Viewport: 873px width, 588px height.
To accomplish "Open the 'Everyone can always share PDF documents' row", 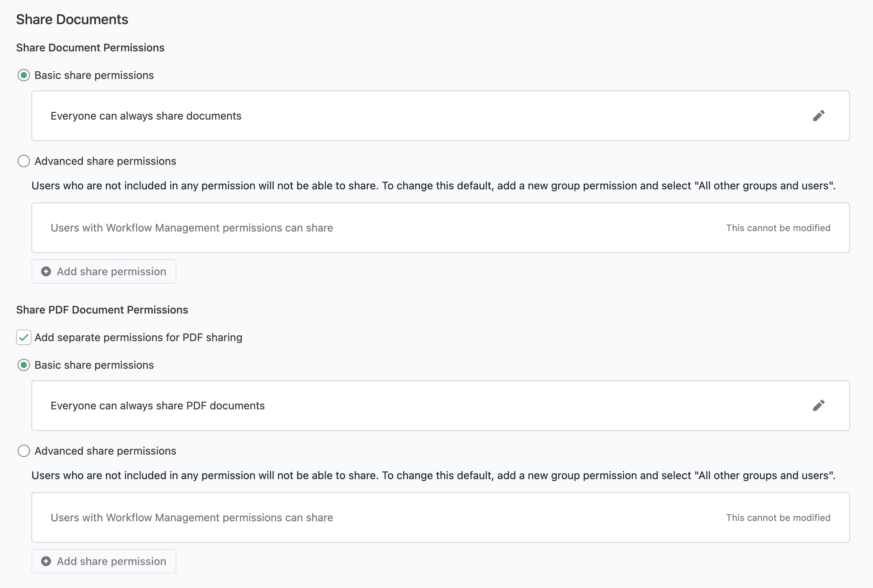I will (x=441, y=406).
